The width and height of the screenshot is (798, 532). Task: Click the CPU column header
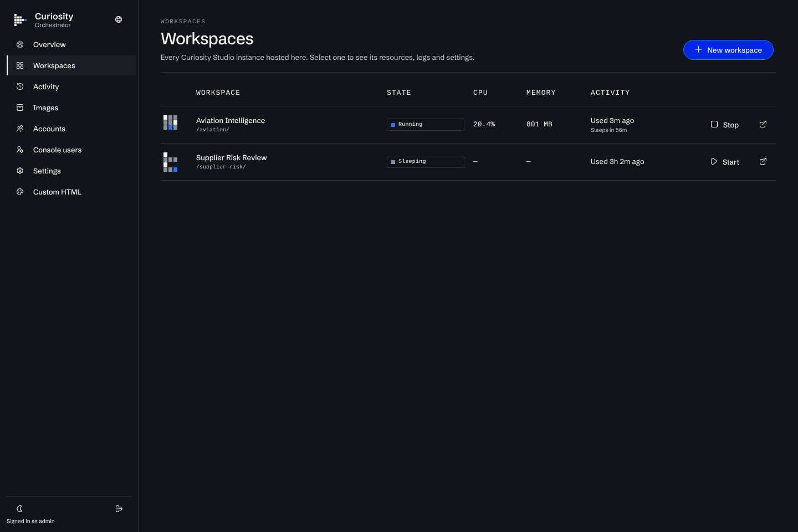(480, 93)
